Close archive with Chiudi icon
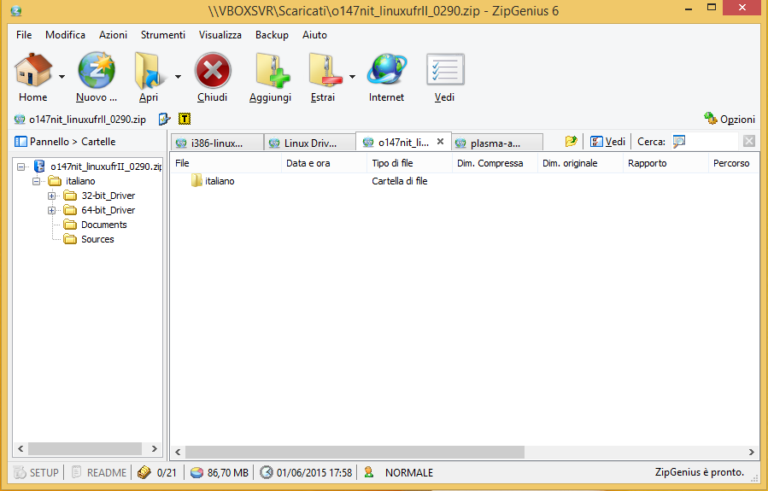 [x=212, y=72]
